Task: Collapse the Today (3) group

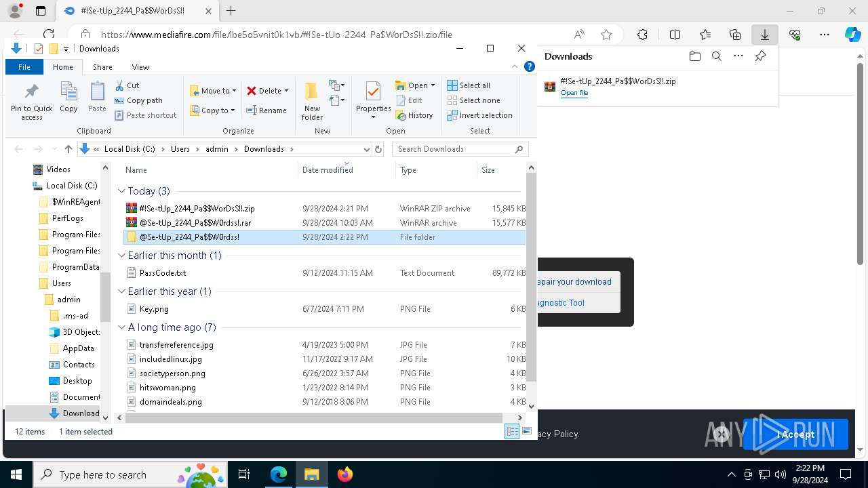Action: [121, 191]
